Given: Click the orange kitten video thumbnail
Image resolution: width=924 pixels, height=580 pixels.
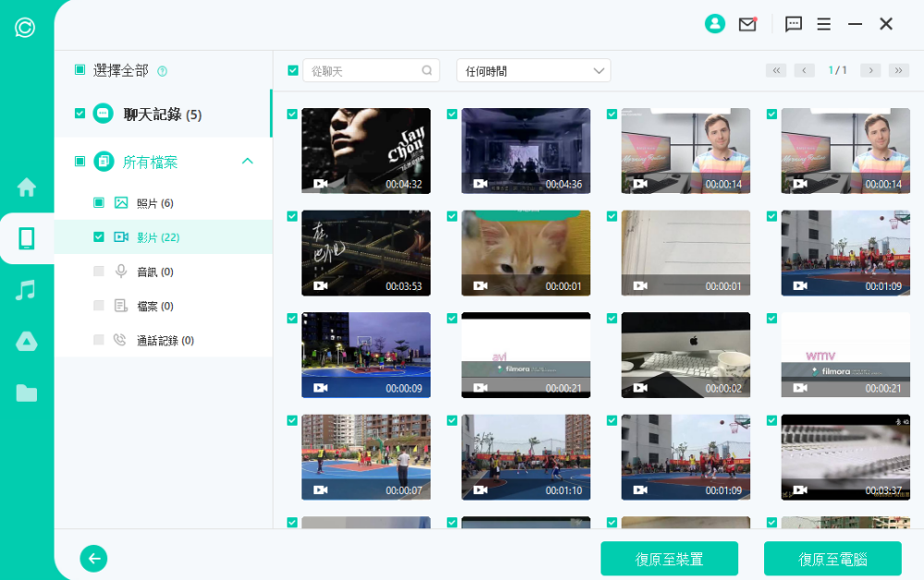Looking at the screenshot, I should click(x=526, y=252).
